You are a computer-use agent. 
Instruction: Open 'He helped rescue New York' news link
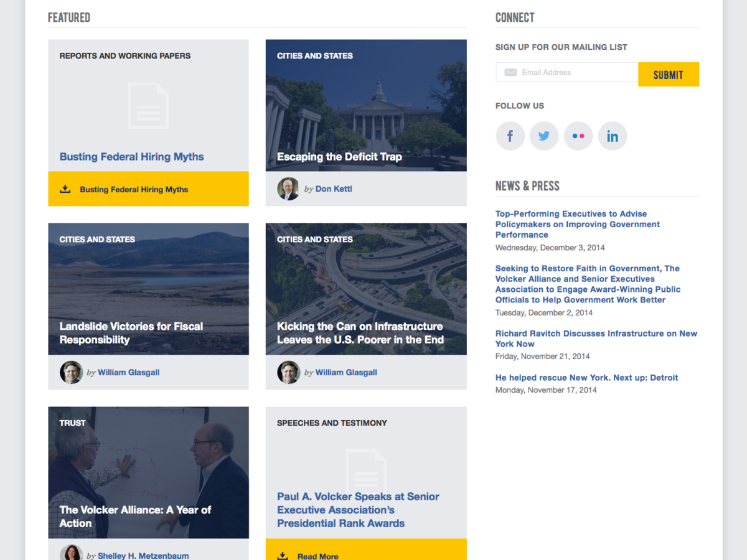click(586, 378)
